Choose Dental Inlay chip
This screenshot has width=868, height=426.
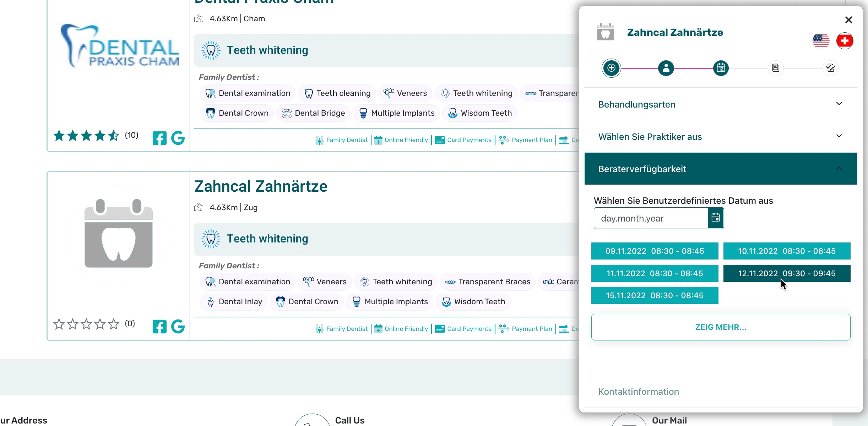coord(234,301)
